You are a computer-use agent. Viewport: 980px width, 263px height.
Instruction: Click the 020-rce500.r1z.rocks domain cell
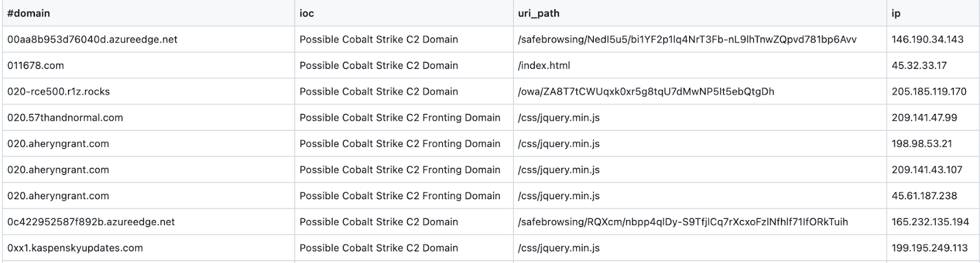click(x=59, y=91)
